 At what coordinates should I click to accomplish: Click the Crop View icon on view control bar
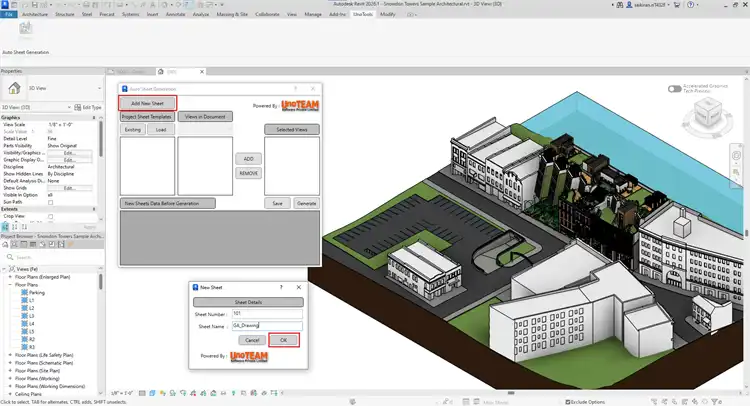[193, 393]
